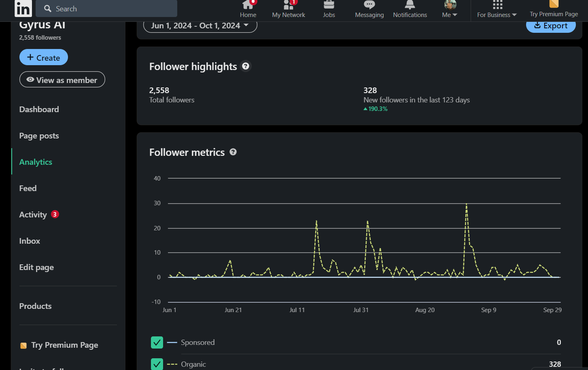Open the Home feed icon
Image resolution: width=588 pixels, height=370 pixels.
click(248, 5)
